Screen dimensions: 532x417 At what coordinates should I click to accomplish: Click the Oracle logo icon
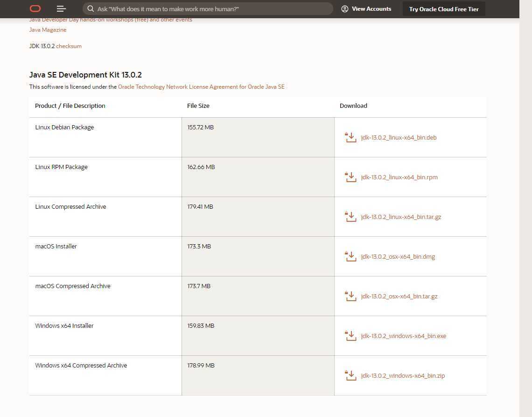tap(35, 8)
